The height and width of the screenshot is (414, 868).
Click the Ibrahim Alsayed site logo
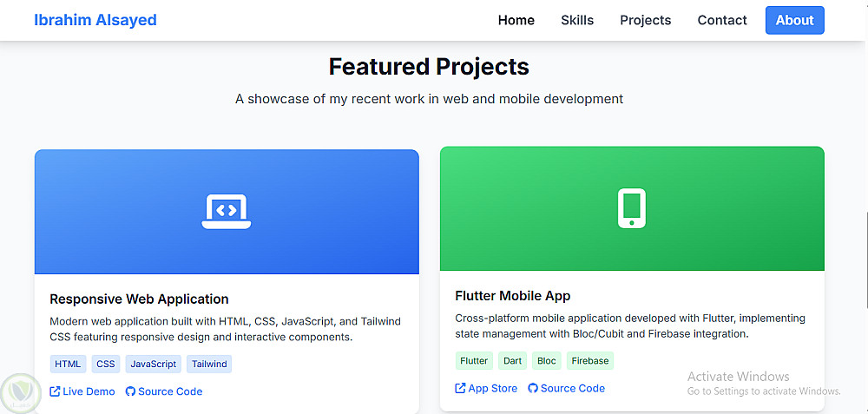coord(95,20)
